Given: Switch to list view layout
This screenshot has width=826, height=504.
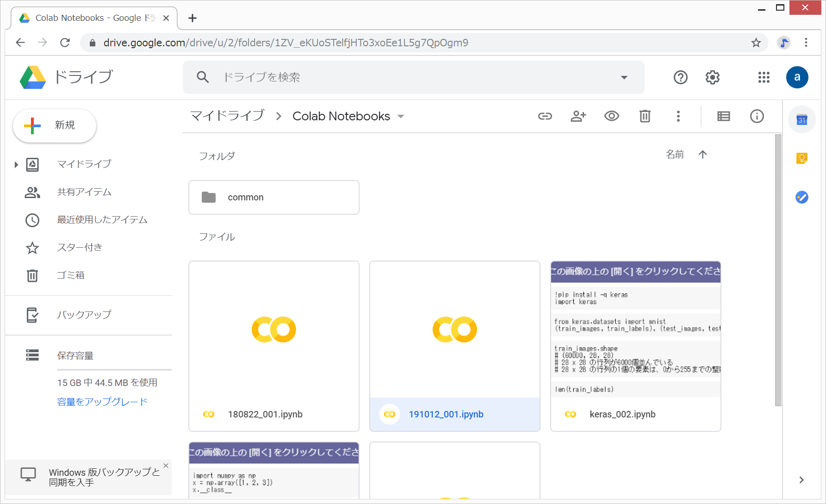Looking at the screenshot, I should [x=723, y=116].
